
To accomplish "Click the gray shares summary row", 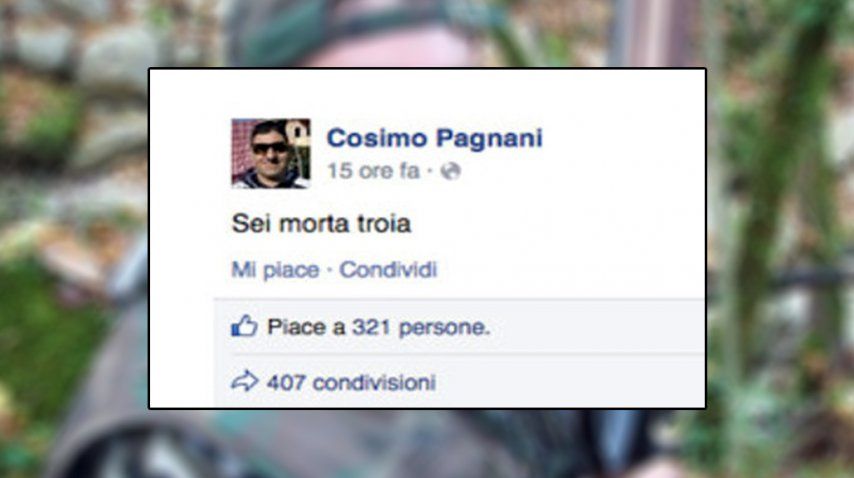I will click(x=459, y=381).
